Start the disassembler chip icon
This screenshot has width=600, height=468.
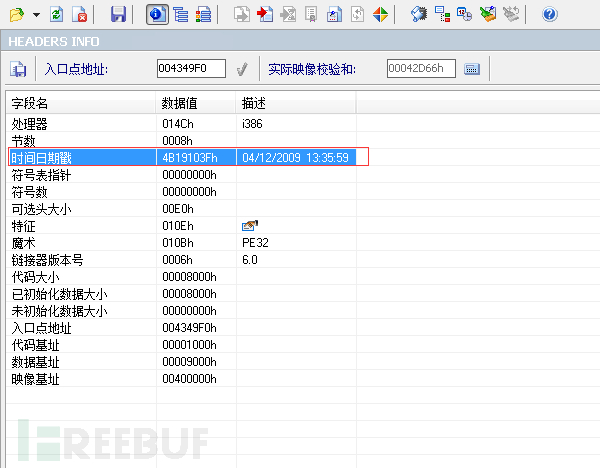click(419, 15)
